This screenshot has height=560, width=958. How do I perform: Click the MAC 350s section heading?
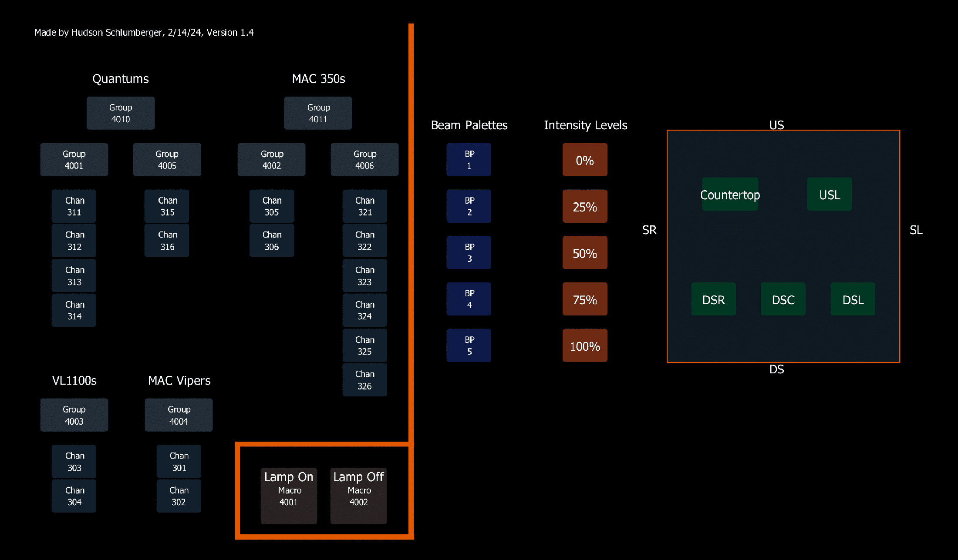point(318,79)
